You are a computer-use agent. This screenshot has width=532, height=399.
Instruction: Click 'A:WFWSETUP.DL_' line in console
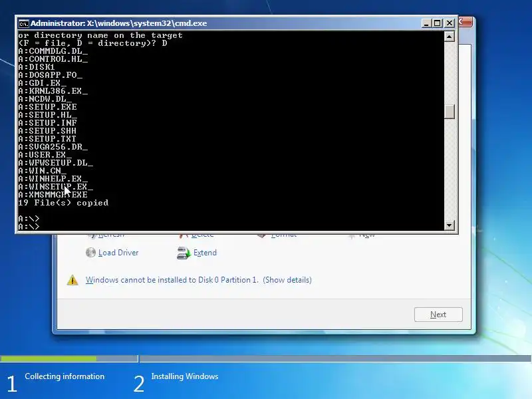click(56, 163)
